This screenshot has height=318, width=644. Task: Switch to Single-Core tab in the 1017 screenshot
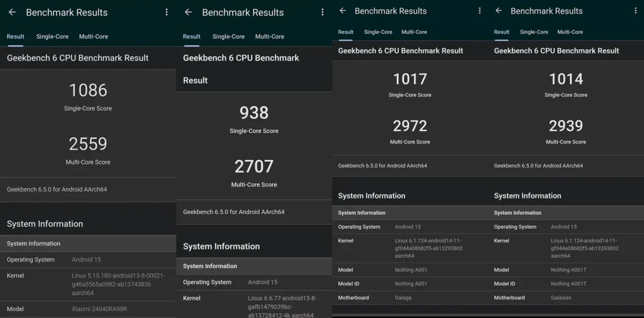(378, 32)
